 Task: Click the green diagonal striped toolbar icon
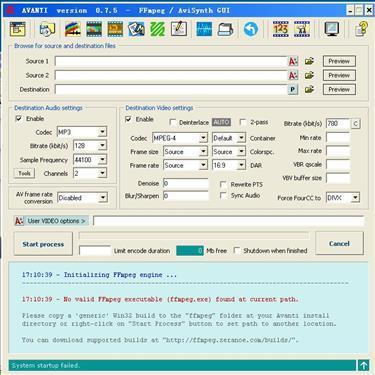158,29
